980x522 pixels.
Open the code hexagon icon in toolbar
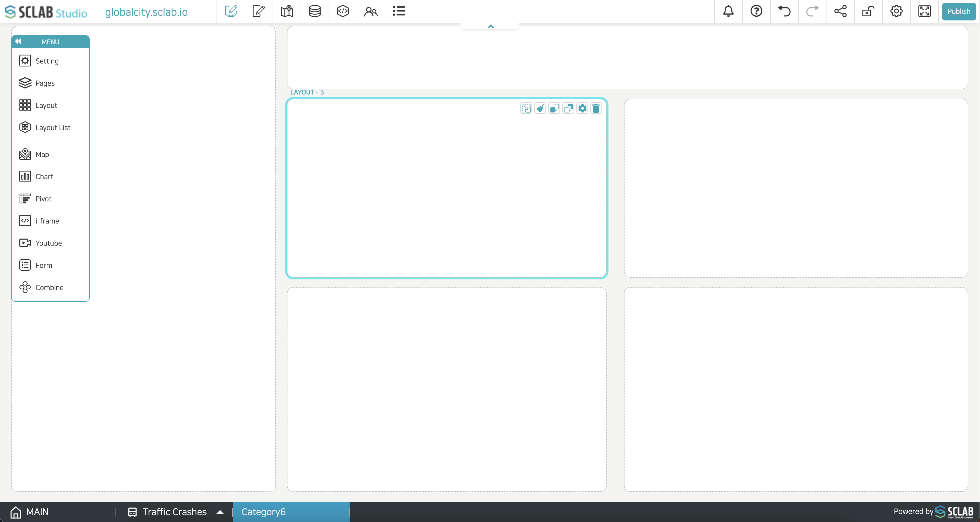pos(343,11)
